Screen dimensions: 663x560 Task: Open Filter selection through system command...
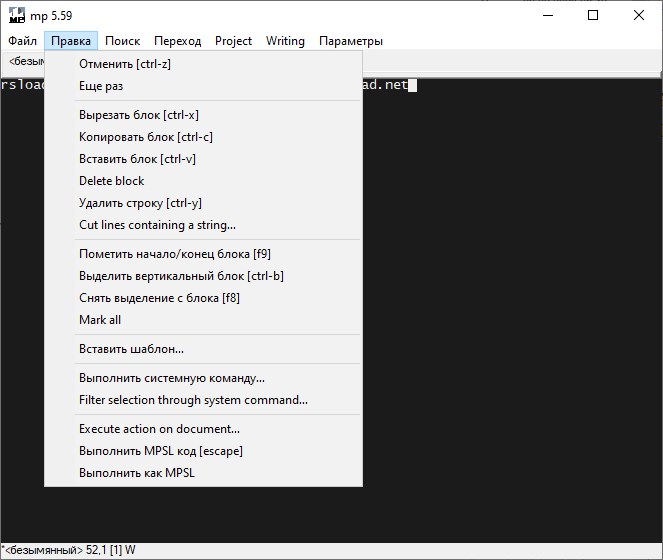point(203,400)
